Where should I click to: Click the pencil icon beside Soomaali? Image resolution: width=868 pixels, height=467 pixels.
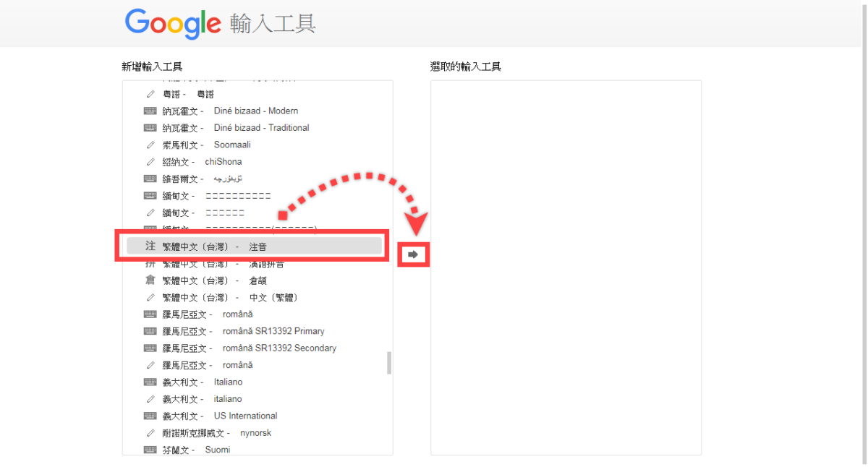[150, 145]
